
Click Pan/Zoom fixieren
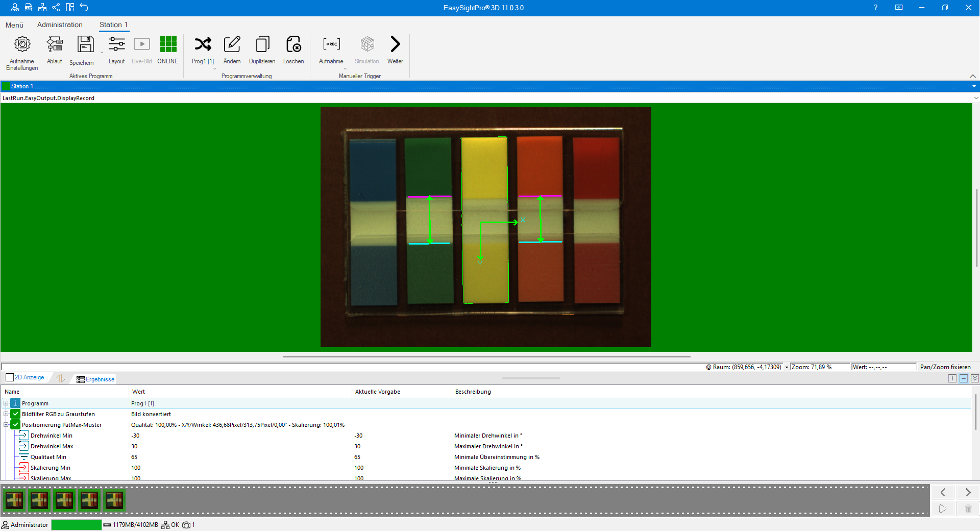pyautogui.click(x=945, y=367)
